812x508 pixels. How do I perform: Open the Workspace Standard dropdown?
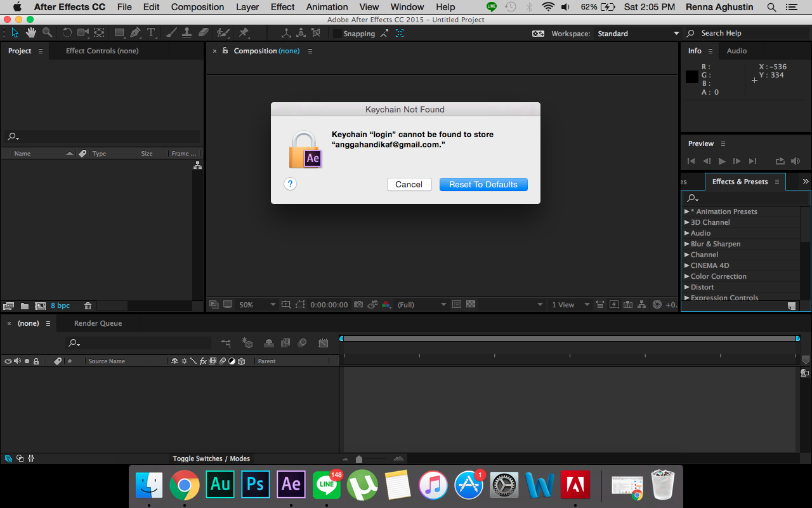coord(638,34)
